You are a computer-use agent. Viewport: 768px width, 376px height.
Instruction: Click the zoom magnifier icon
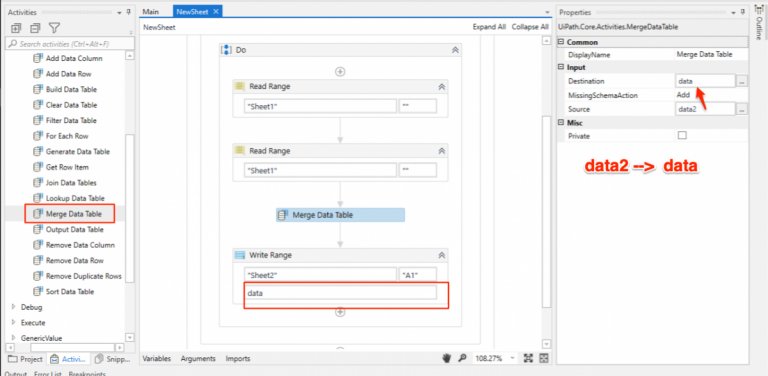462,358
